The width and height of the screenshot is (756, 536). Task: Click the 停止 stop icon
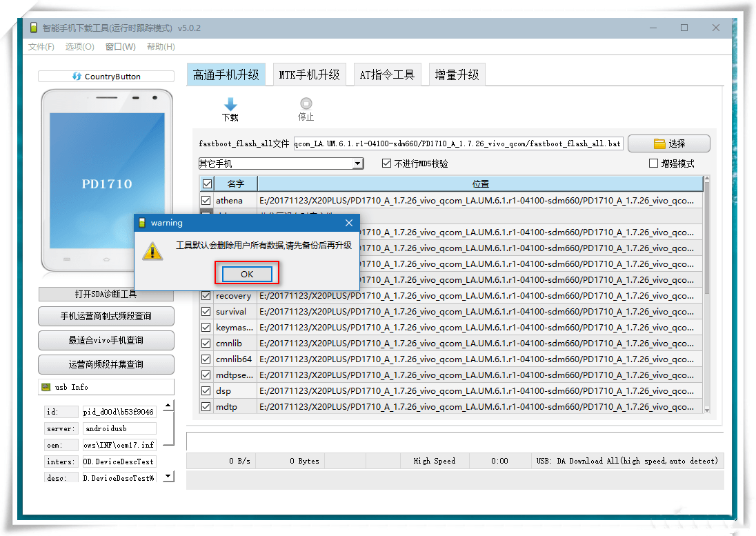click(x=306, y=102)
